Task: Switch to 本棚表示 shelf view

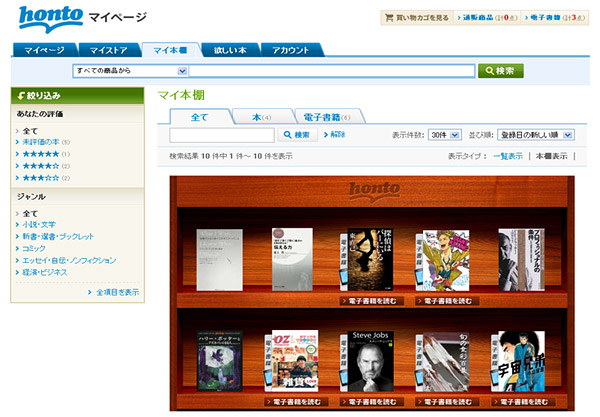Action: 551,156
